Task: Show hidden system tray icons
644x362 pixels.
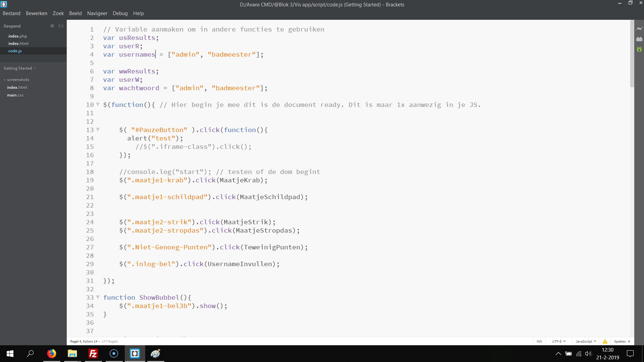Action: 558,354
